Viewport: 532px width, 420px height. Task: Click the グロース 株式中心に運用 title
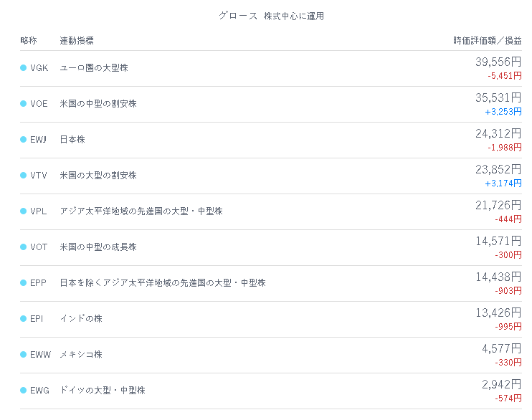(272, 16)
